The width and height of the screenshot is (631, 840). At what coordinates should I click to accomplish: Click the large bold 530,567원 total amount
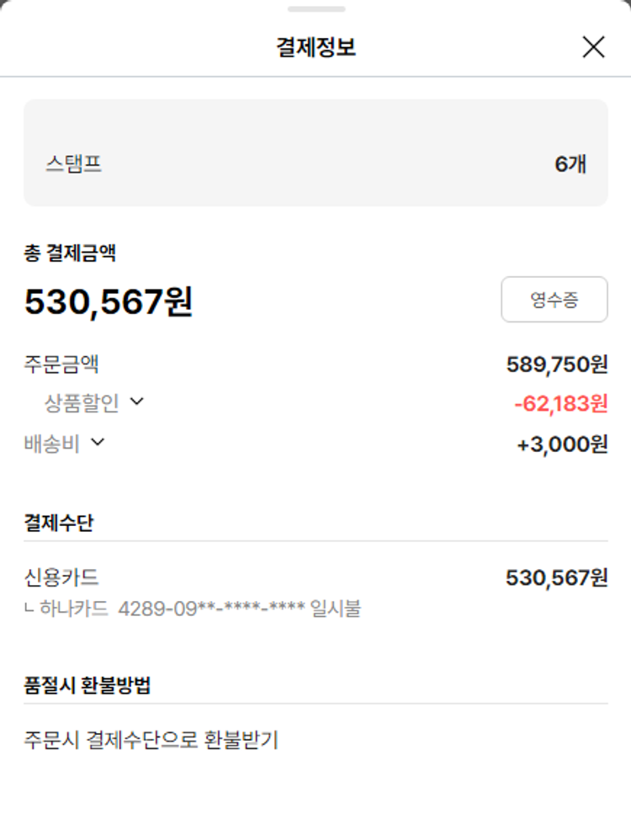click(x=109, y=301)
